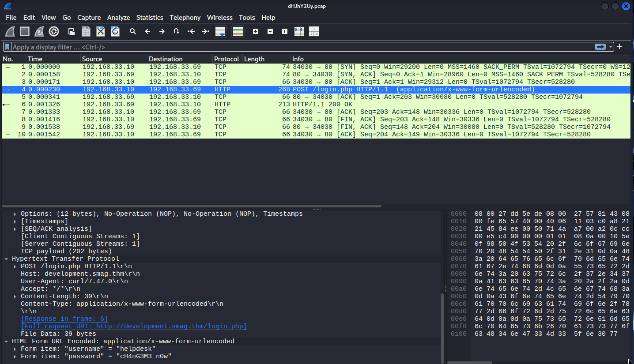
Task: Toggle auto-scroll to last packet during capture
Action: 220,31
